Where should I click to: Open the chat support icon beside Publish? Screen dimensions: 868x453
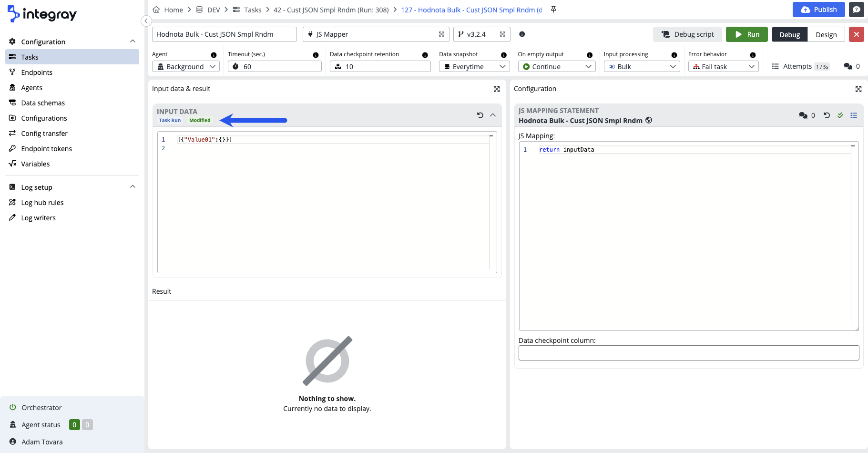[x=856, y=10]
